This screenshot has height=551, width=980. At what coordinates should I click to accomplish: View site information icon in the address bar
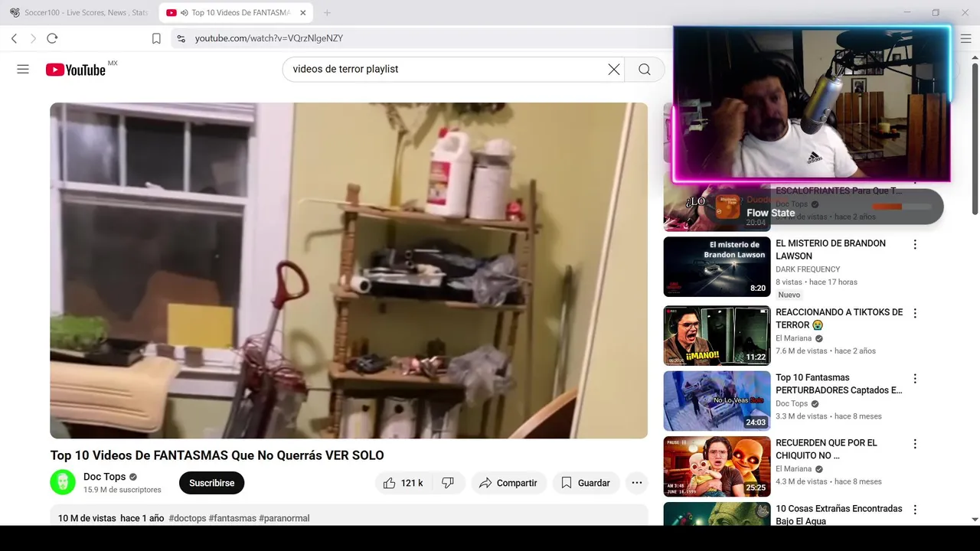[x=181, y=38]
